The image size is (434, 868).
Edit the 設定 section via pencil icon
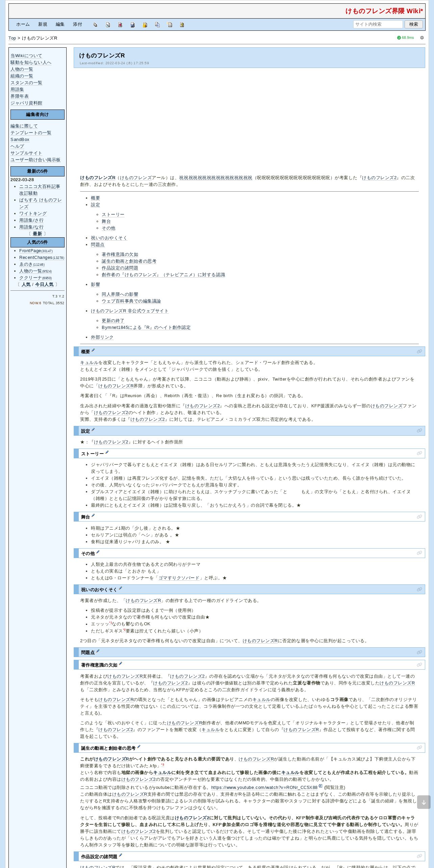(93, 430)
